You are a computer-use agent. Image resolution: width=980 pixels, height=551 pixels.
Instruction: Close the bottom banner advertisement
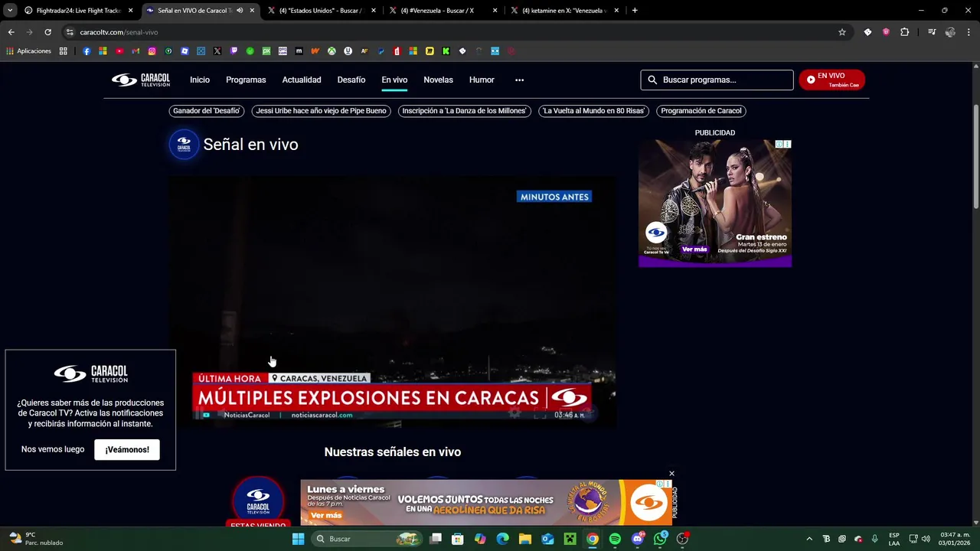(671, 474)
